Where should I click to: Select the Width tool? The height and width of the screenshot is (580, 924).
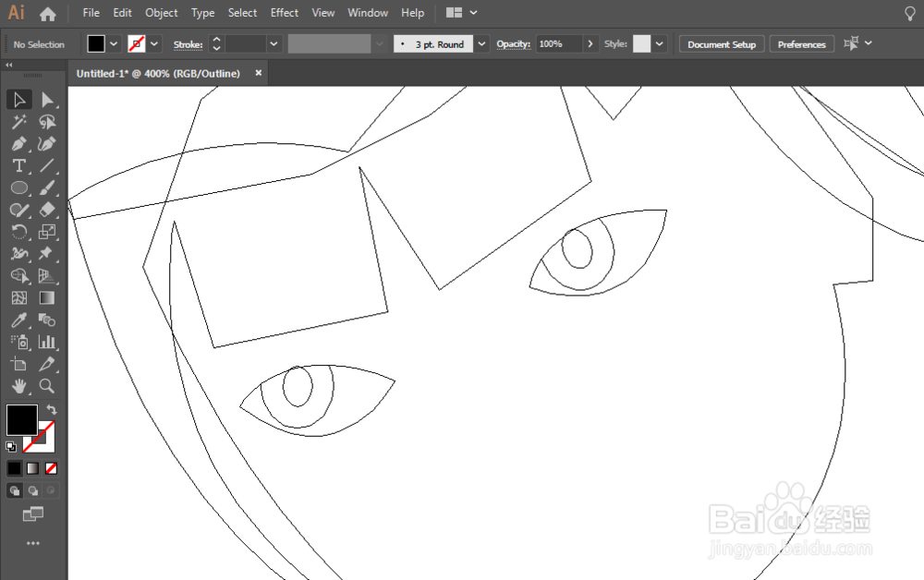pyautogui.click(x=18, y=254)
